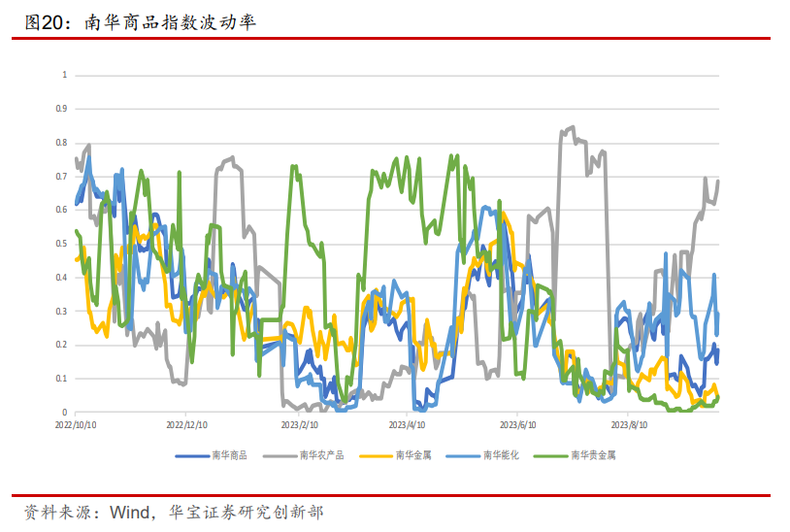Click the y-axis value 0.8

tap(61, 143)
